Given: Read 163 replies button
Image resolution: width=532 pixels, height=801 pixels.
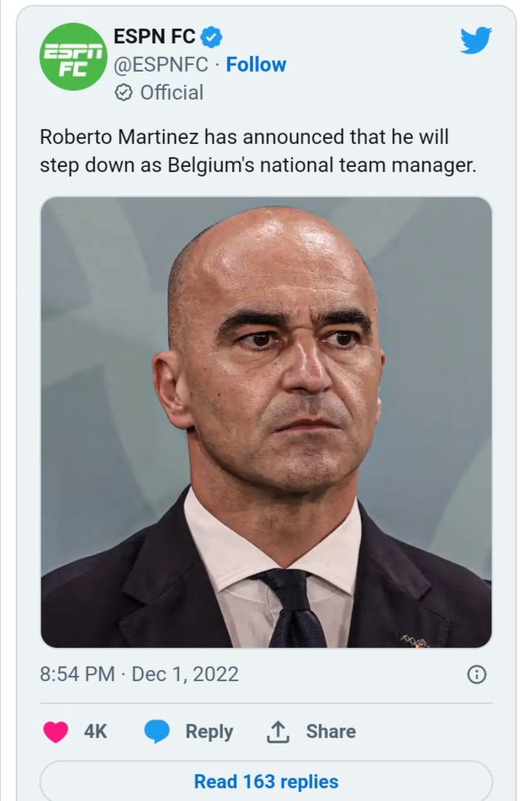Looking at the screenshot, I should 266,780.
